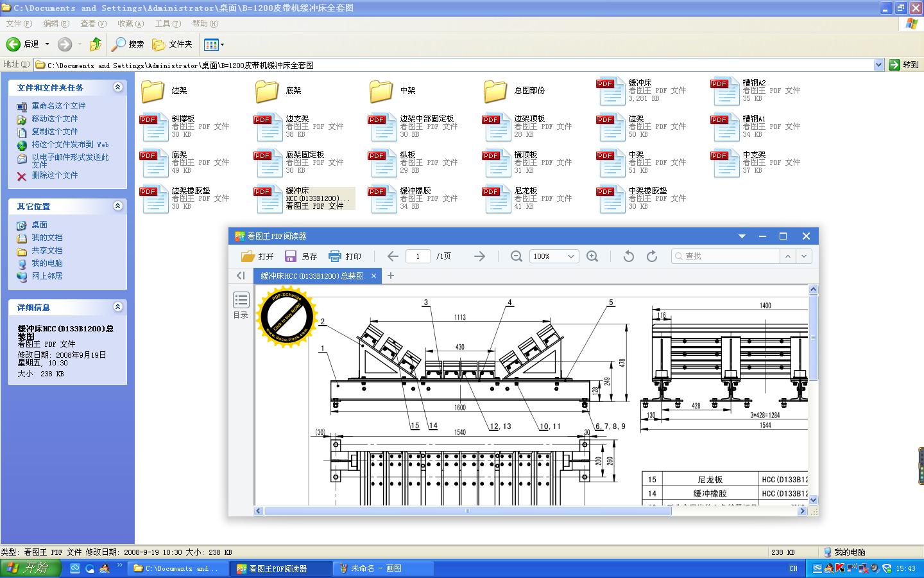Select the 横顶板 PDF file icon
The image size is (924, 578).
tap(497, 163)
